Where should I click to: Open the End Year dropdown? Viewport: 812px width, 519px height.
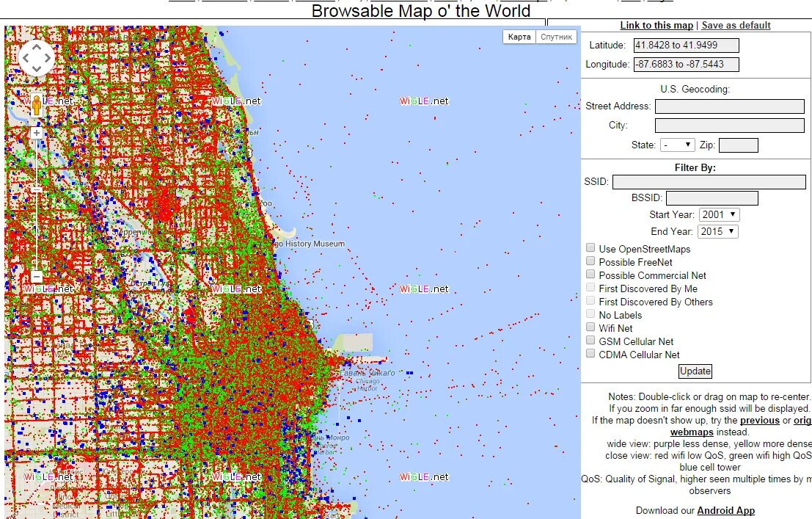tap(718, 231)
